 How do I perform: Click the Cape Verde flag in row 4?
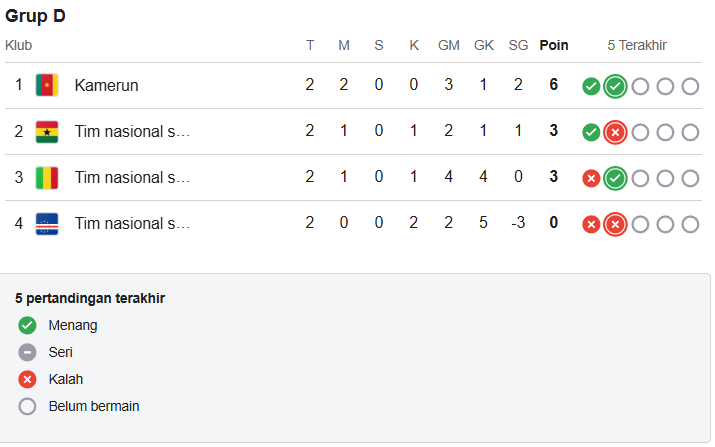[47, 224]
